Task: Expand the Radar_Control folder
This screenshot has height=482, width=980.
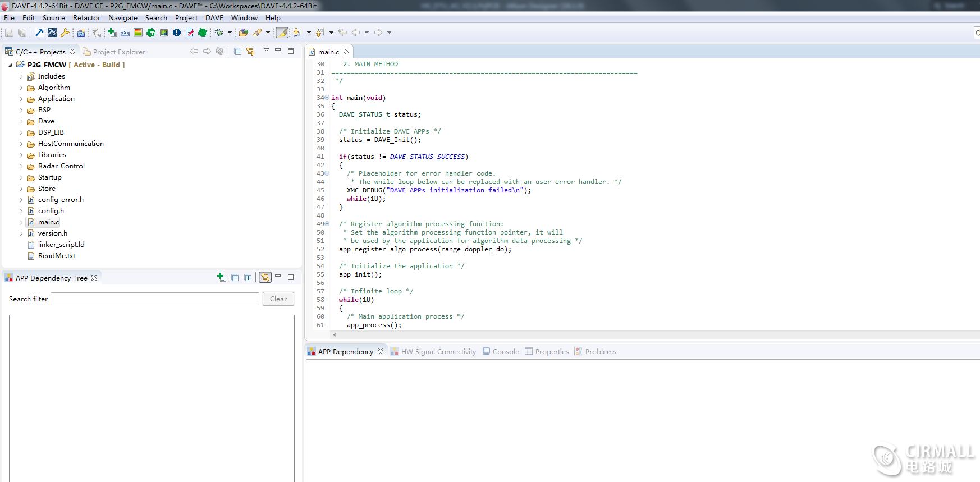Action: [21, 166]
